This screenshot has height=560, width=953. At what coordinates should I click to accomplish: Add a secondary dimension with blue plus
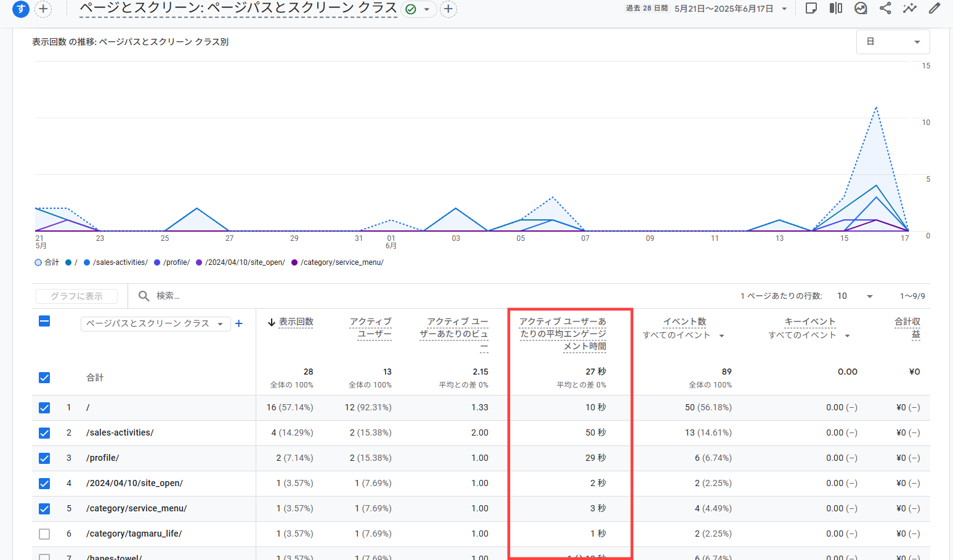[x=239, y=323]
